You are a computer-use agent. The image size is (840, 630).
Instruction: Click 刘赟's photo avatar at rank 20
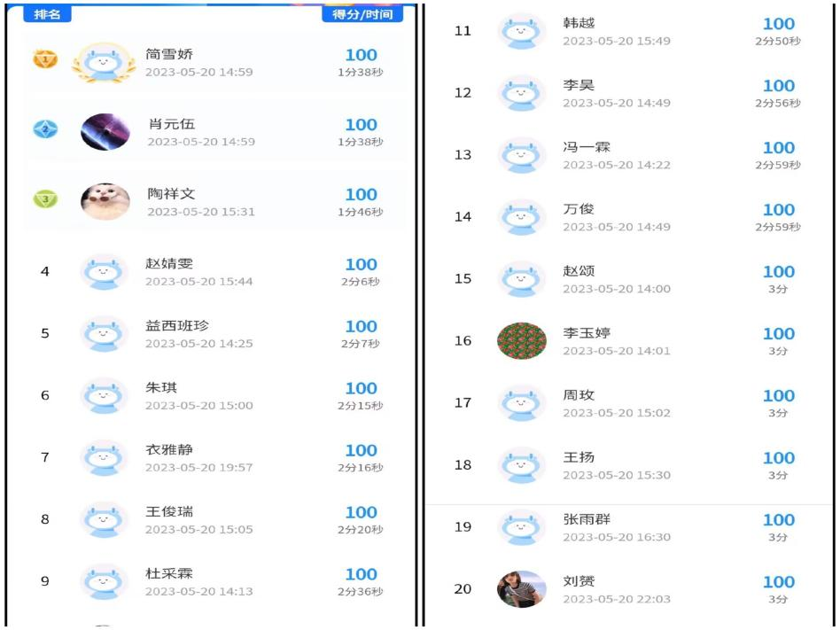tap(521, 588)
